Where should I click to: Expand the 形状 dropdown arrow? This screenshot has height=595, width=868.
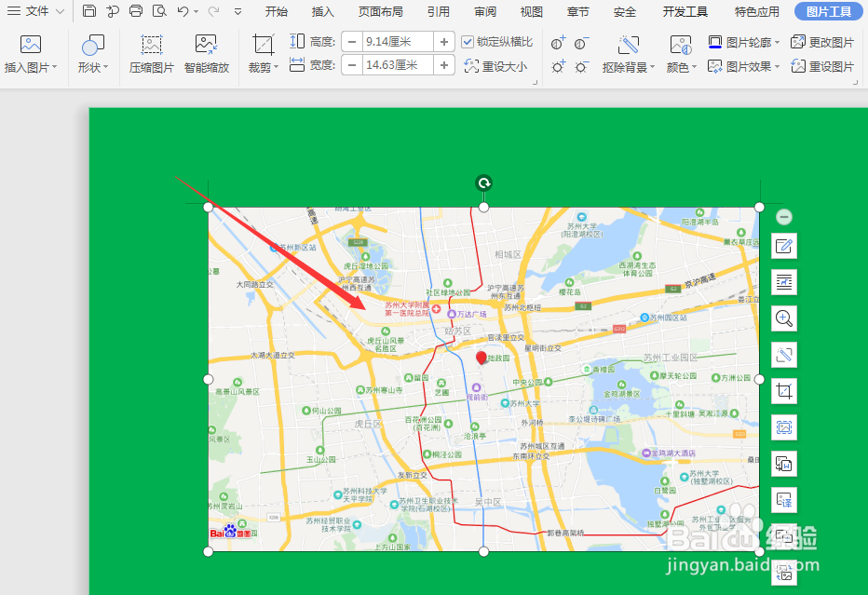click(106, 68)
